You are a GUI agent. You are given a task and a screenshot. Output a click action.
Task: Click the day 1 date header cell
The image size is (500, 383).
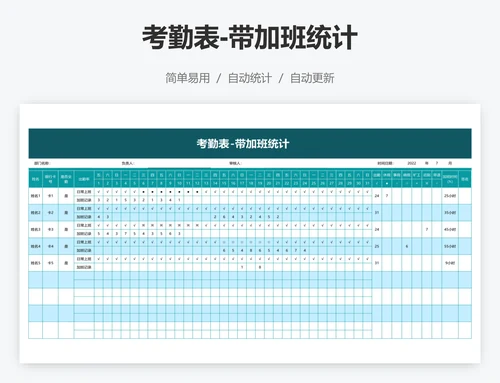pos(99,183)
